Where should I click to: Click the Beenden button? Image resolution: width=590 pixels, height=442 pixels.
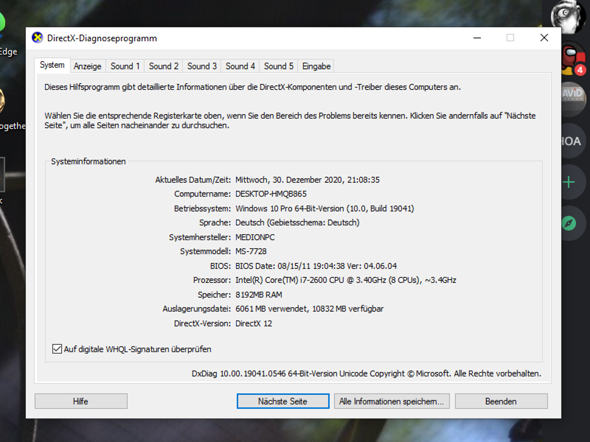coord(501,401)
